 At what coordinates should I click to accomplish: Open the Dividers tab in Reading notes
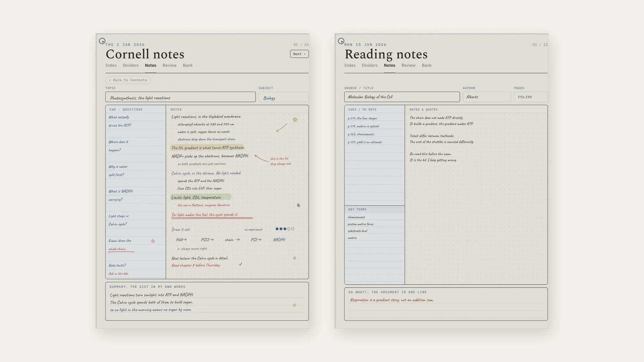coord(369,65)
